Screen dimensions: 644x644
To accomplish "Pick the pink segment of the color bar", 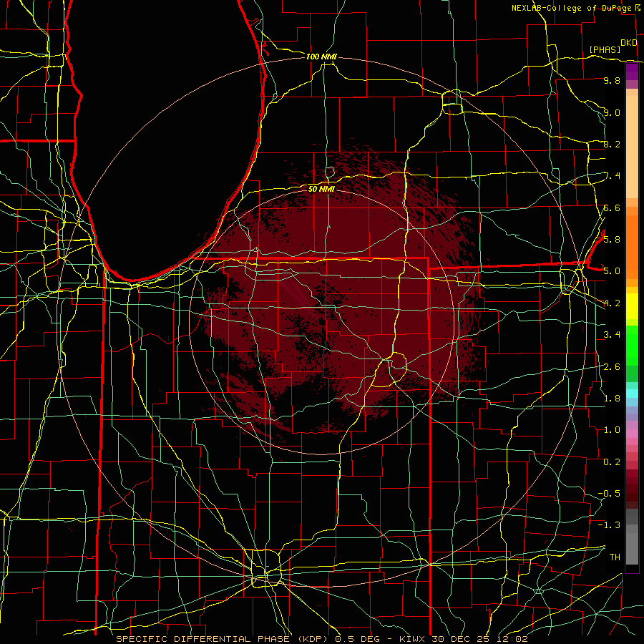I will pos(632,434).
